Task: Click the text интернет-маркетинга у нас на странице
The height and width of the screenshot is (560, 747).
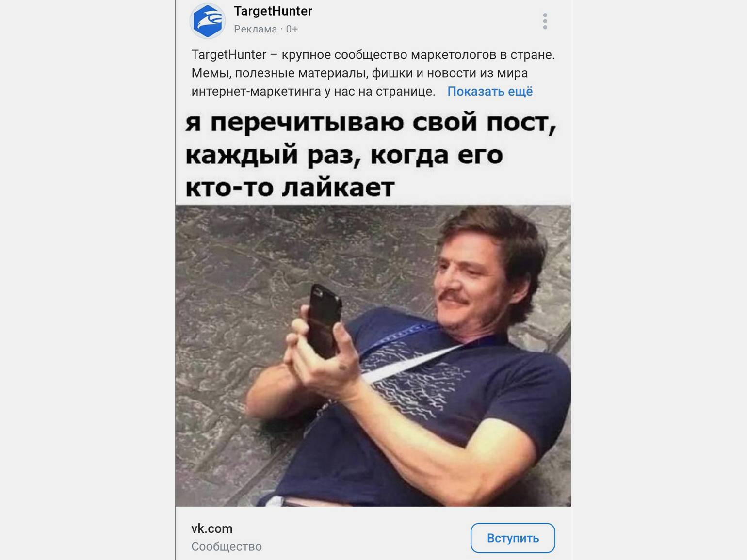Action: [x=313, y=91]
